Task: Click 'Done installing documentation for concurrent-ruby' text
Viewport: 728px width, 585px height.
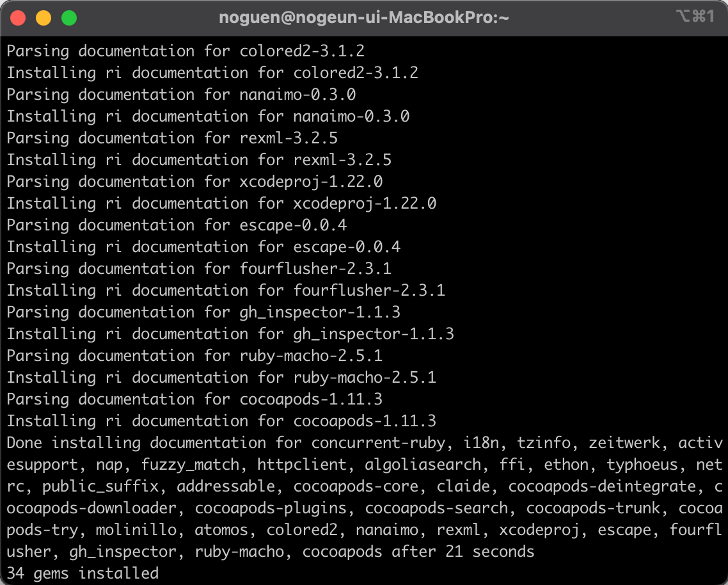Action: click(x=226, y=443)
